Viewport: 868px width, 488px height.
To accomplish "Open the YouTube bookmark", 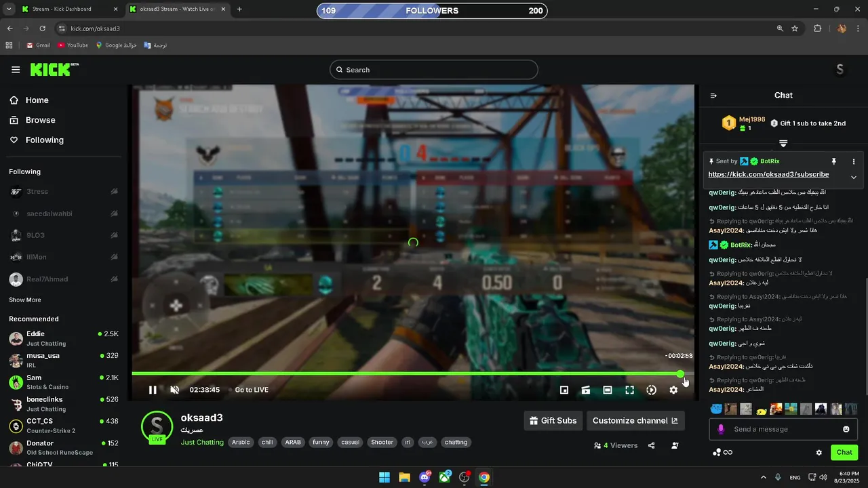I will 73,45.
